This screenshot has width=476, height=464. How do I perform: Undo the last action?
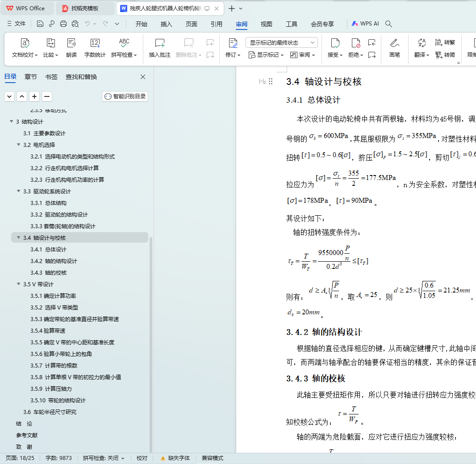88,24
